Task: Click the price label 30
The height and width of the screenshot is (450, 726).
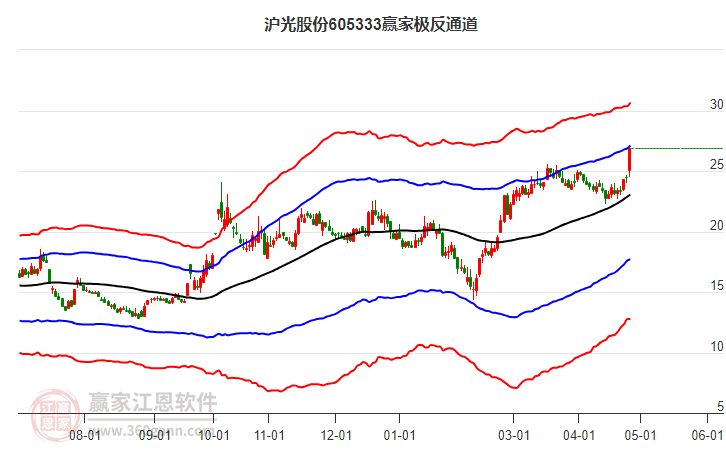Action: point(717,105)
